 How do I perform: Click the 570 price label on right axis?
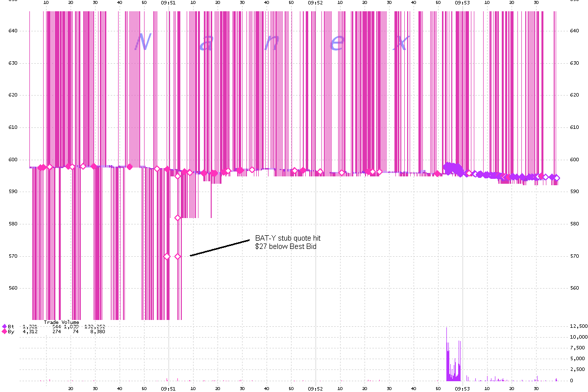(x=577, y=256)
